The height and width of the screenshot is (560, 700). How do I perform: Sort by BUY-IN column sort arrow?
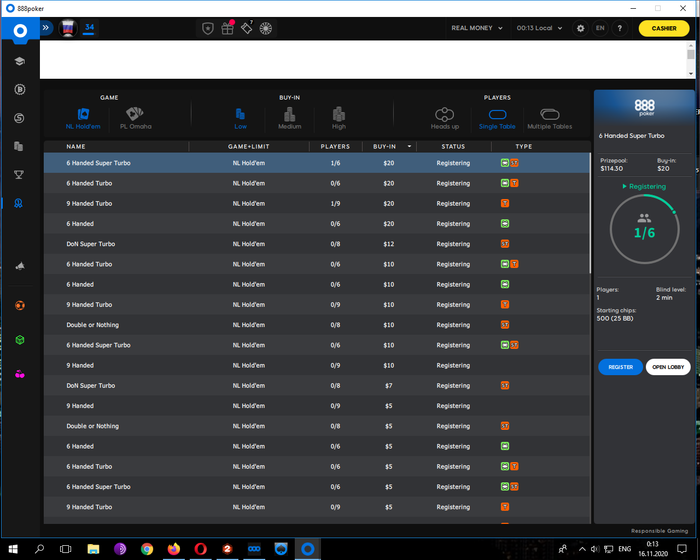pyautogui.click(x=409, y=146)
